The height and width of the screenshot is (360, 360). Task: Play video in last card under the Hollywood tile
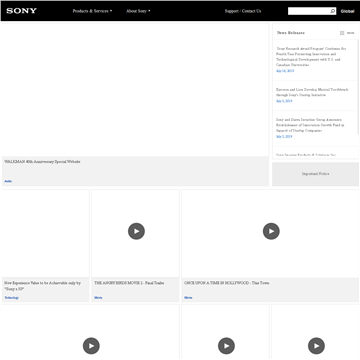click(316, 346)
